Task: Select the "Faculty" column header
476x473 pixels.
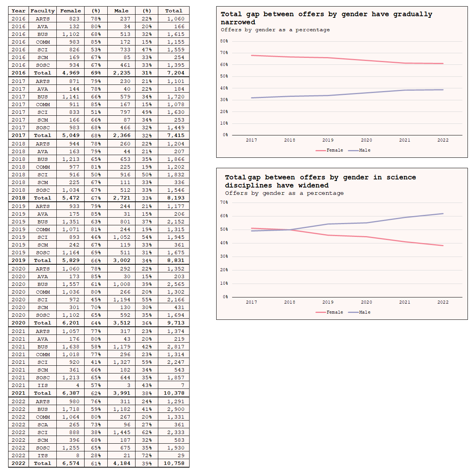Action: point(42,11)
